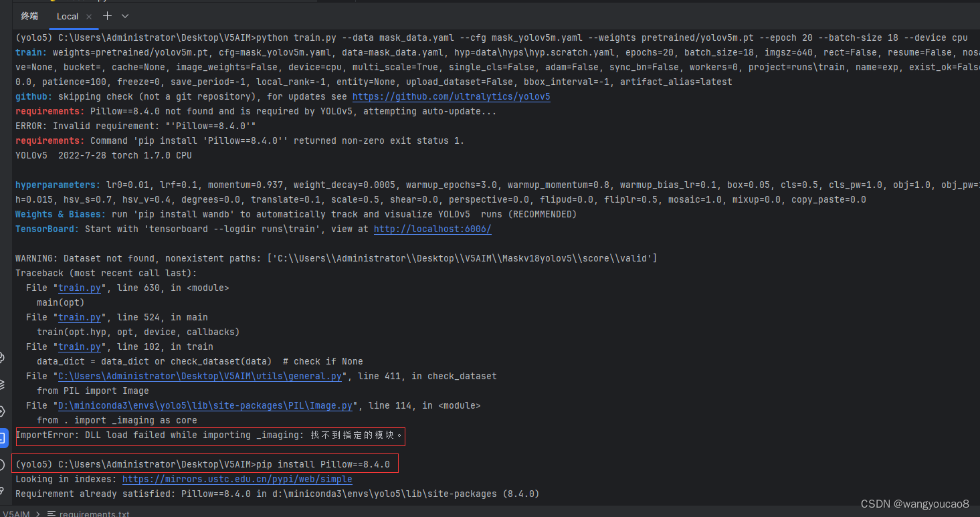Expand the breadcrumb chevron after V5AIM
The image size is (980, 517).
pos(39,512)
